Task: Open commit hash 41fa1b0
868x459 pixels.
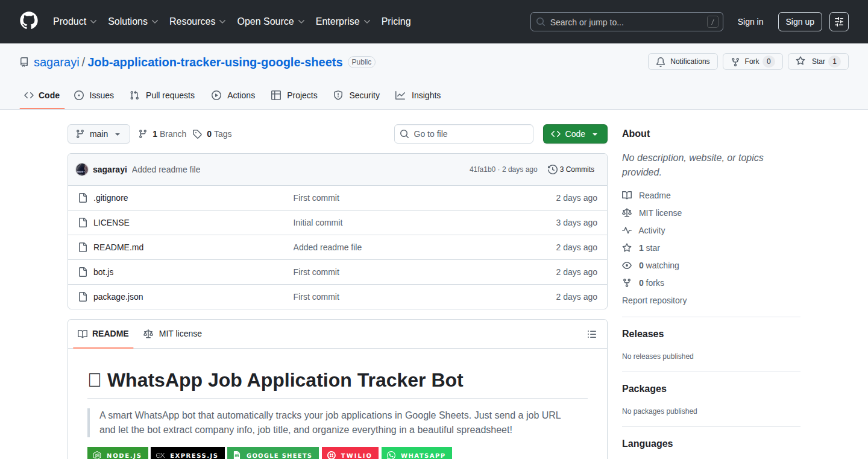Action: (x=482, y=169)
